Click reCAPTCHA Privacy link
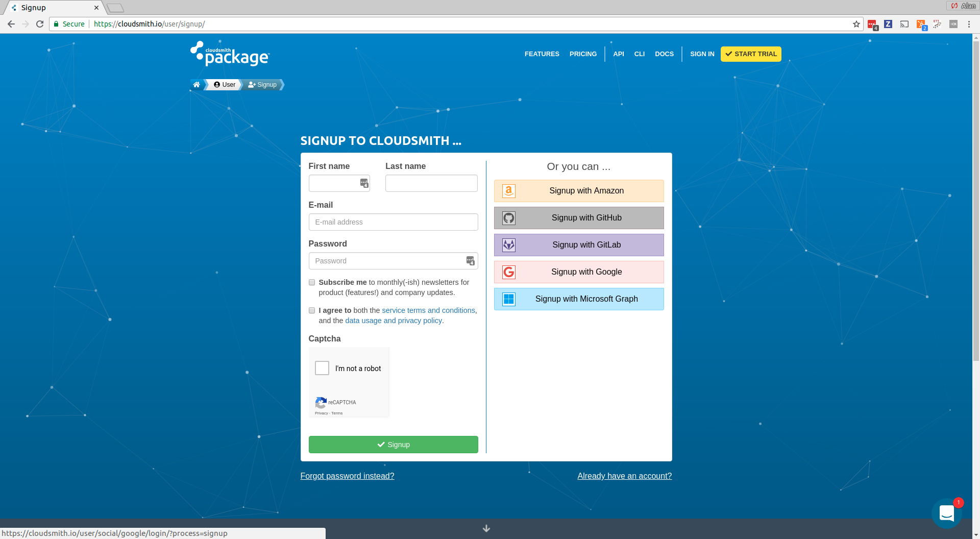This screenshot has height=539, width=980. click(x=321, y=413)
